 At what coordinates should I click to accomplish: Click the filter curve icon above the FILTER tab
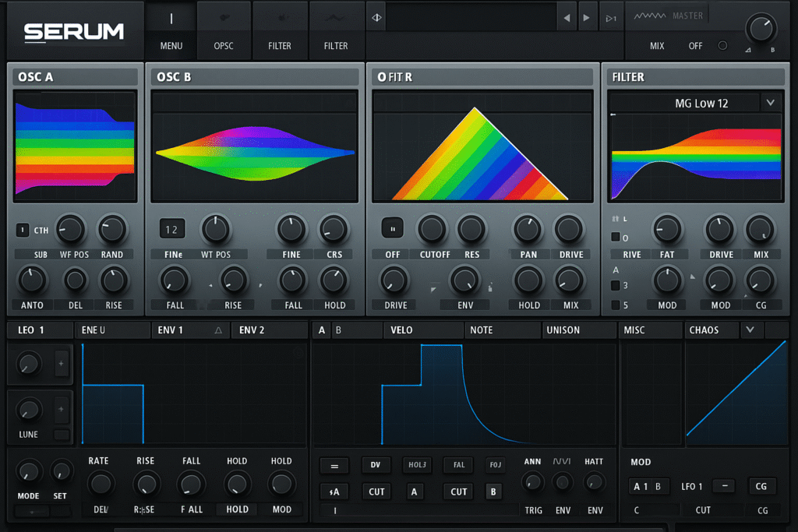(335, 16)
